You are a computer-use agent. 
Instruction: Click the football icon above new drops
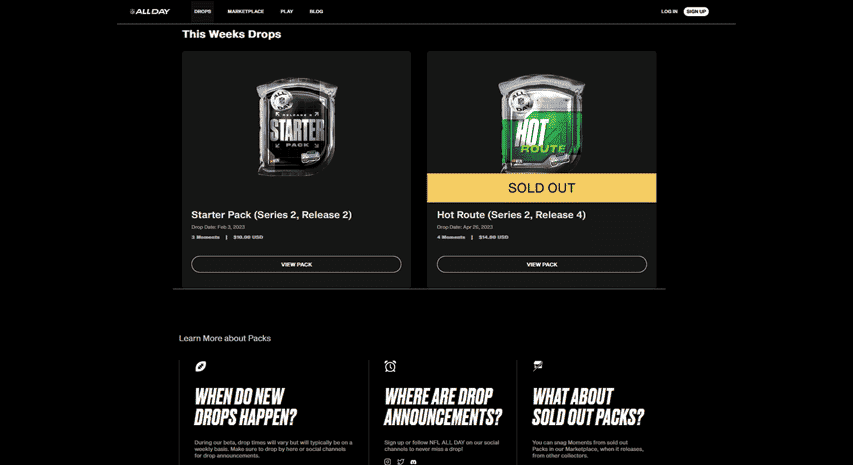200,367
